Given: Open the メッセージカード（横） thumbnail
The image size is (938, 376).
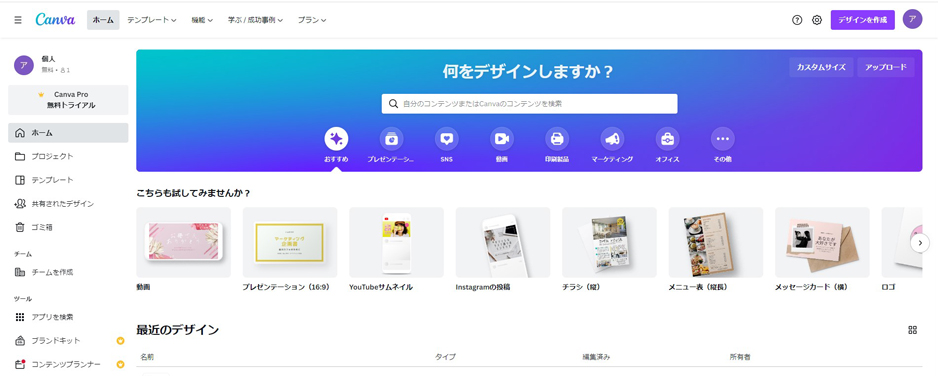Looking at the screenshot, I should (x=823, y=242).
